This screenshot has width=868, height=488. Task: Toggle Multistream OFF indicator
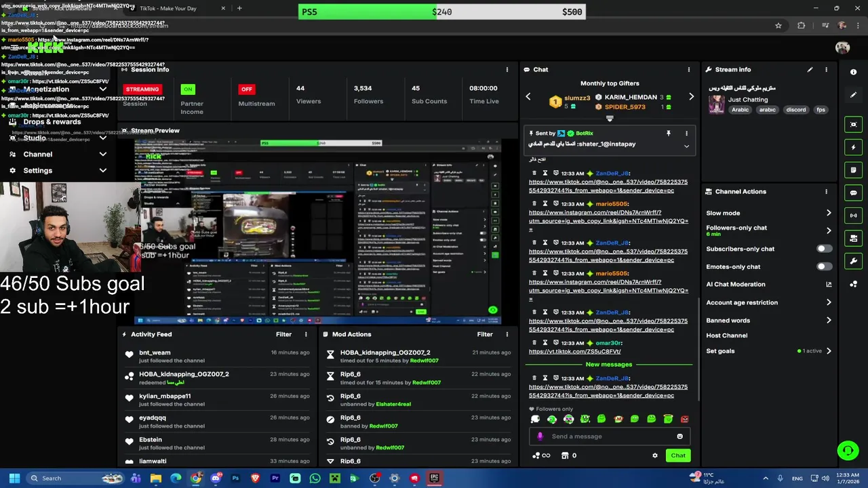tap(246, 89)
